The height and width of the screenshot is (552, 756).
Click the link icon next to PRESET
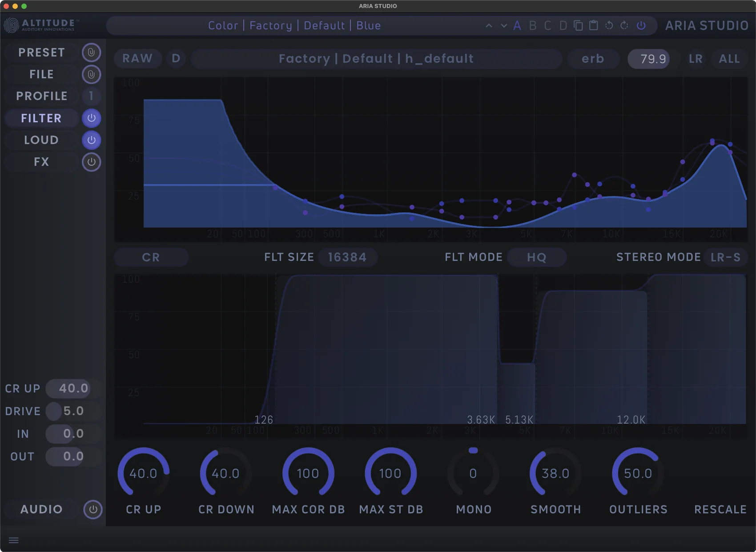91,52
